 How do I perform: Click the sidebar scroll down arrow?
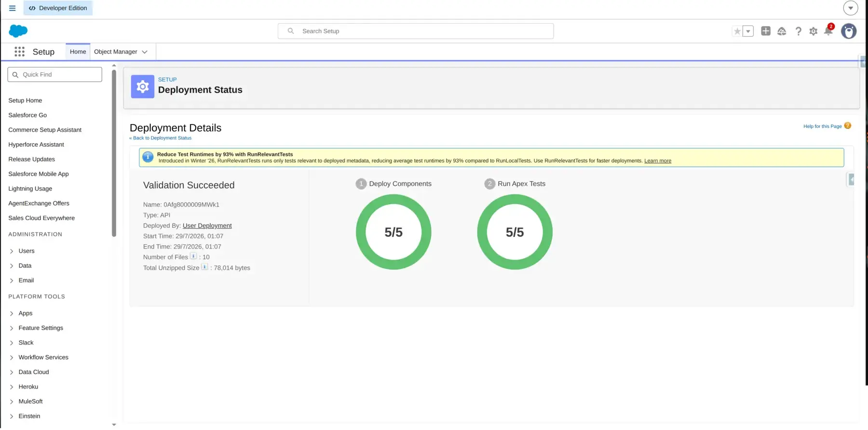click(114, 425)
